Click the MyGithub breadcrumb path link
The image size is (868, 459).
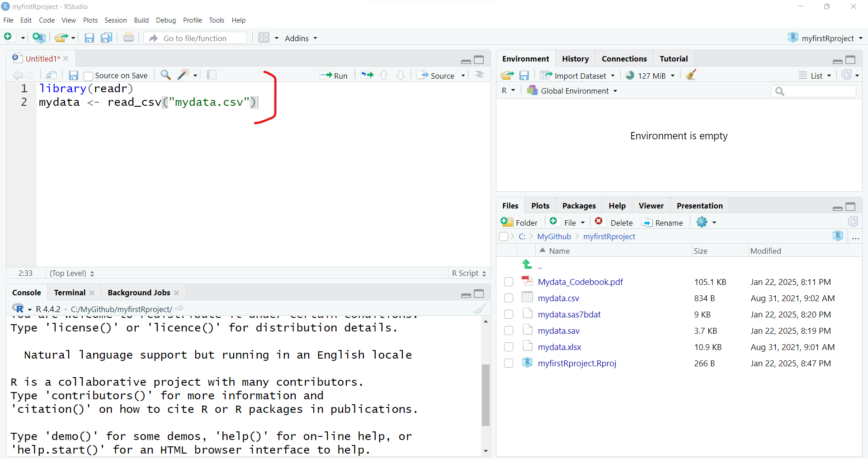click(554, 237)
